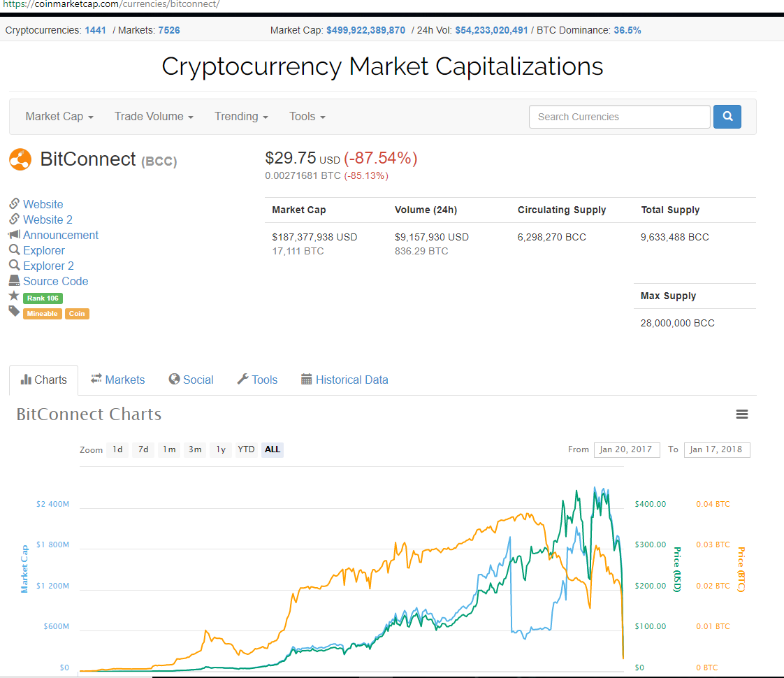Click the Cryptocurrencies count 1441
This screenshot has width=784, height=678.
tap(95, 31)
